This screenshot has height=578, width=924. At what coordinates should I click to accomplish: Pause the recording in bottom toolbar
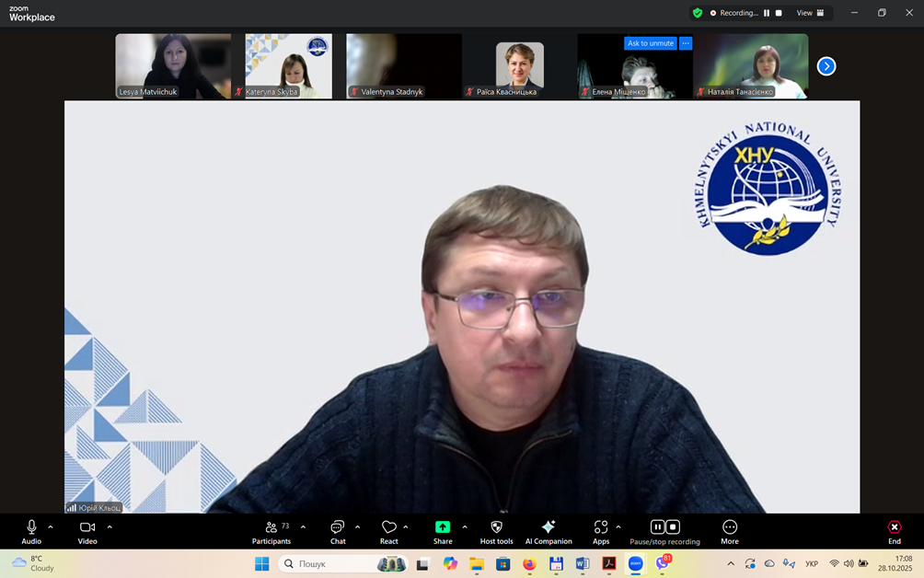tap(657, 527)
